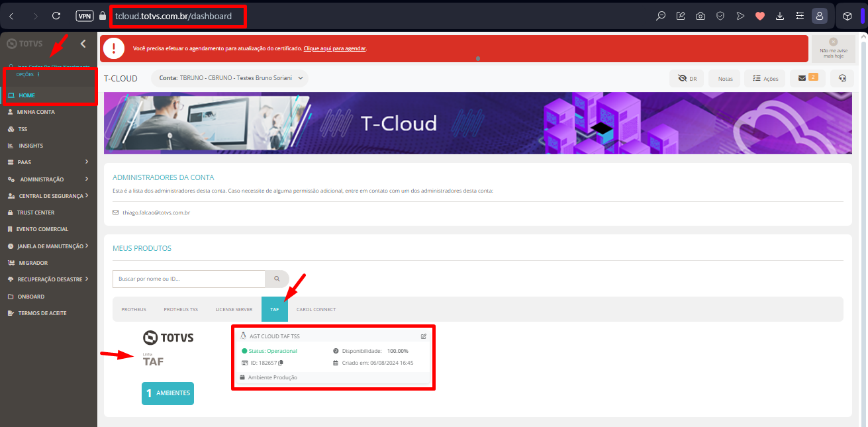
Task: Toggle DR visibility with the eye button
Action: pos(687,78)
